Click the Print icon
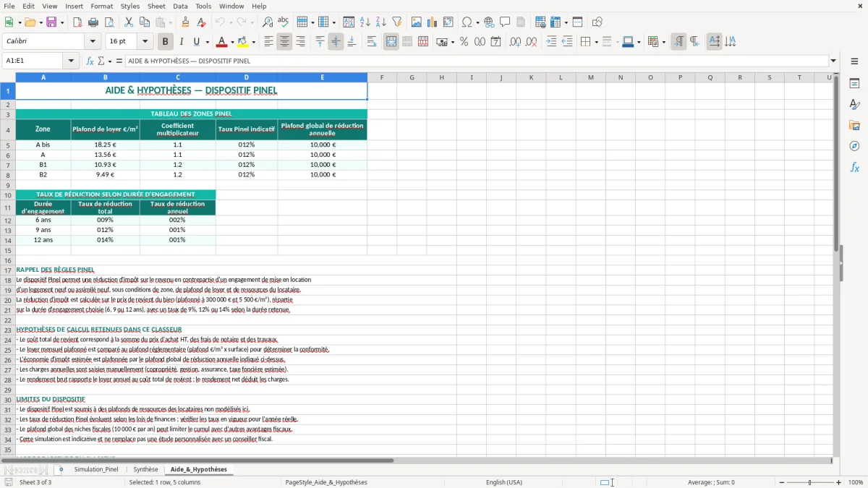 pyautogui.click(x=93, y=22)
